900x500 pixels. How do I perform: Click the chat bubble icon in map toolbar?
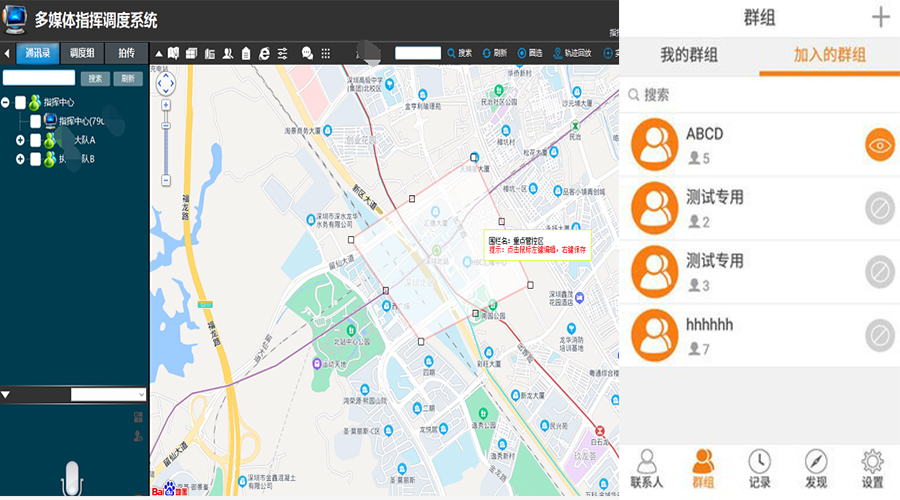pyautogui.click(x=307, y=53)
